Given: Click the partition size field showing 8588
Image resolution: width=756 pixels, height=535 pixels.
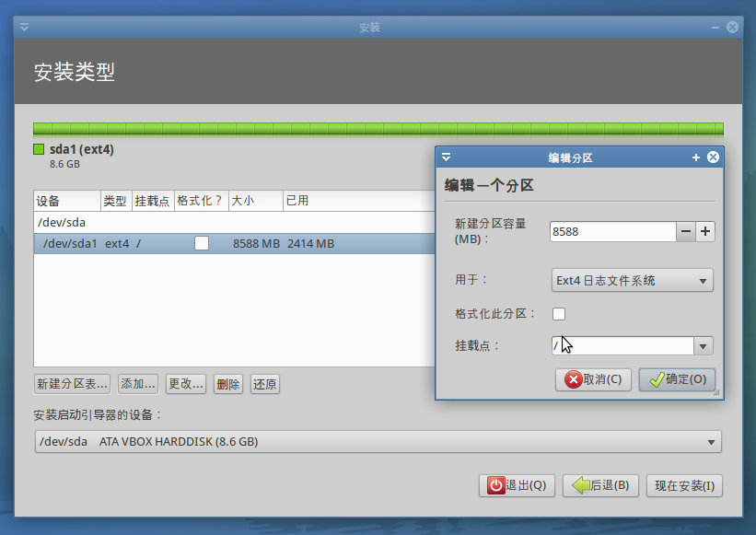Looking at the screenshot, I should 612,231.
